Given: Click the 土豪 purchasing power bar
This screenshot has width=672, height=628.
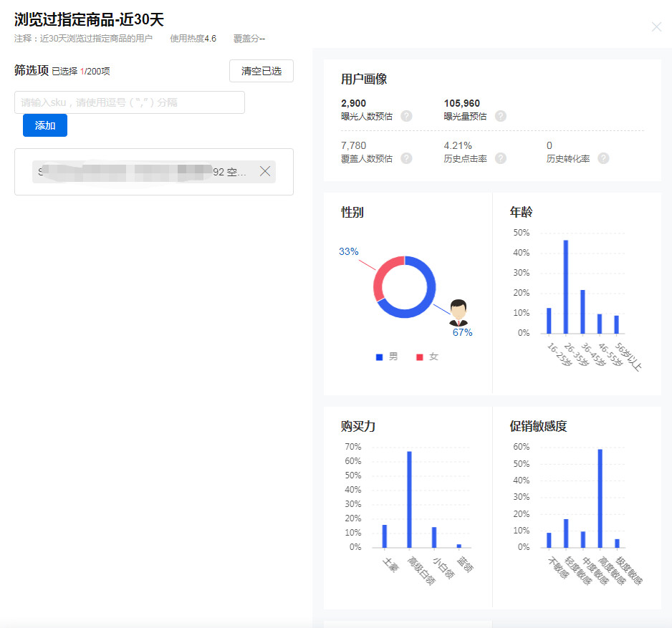Looking at the screenshot, I should 384,536.
